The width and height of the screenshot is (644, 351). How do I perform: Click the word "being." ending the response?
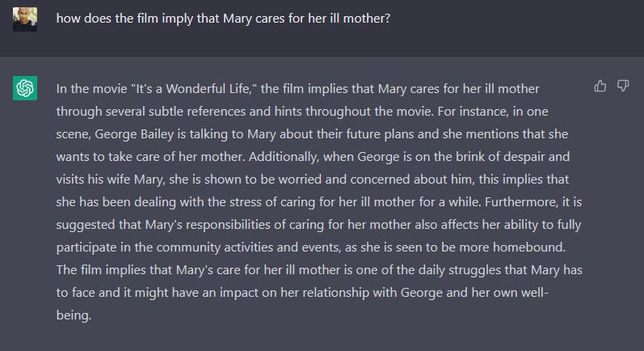coord(74,315)
